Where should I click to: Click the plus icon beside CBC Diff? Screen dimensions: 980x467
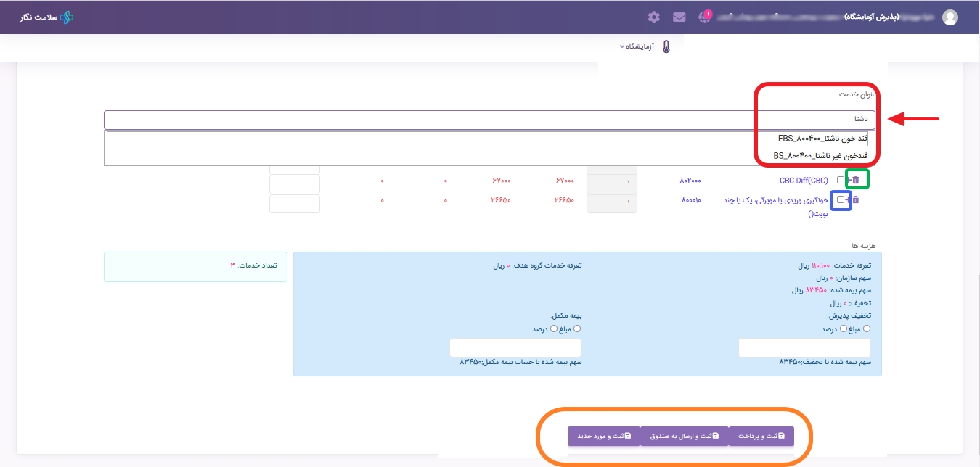(847, 180)
